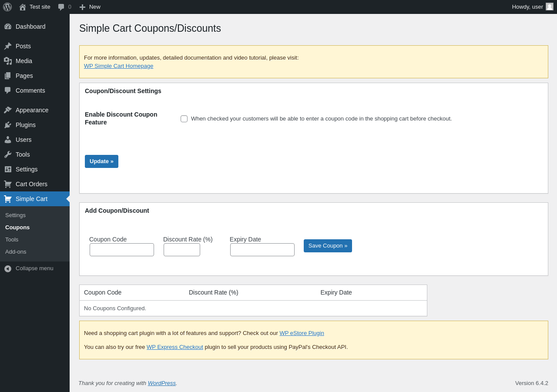Open the Media library icon
This screenshot has width=557, height=392.
(8, 61)
